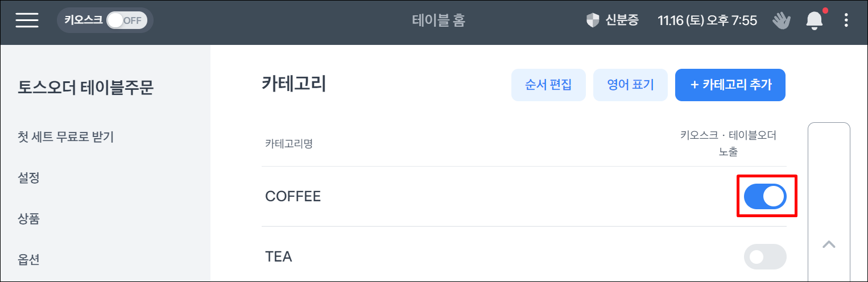
Task: Select 설정 in the sidebar
Action: pos(29,178)
